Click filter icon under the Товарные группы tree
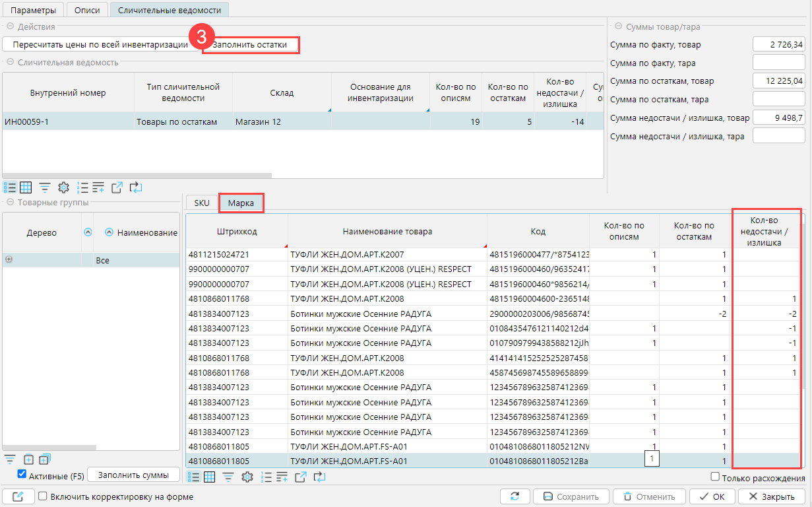Viewport: 812px width, 507px height. pos(10,459)
